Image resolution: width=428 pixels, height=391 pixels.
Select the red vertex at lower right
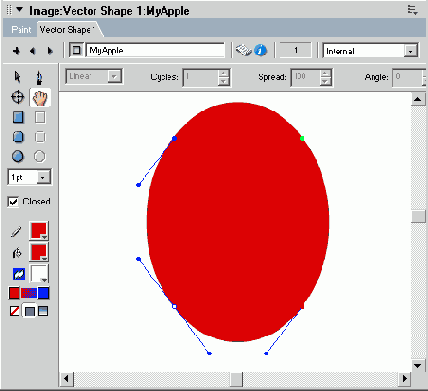302,306
